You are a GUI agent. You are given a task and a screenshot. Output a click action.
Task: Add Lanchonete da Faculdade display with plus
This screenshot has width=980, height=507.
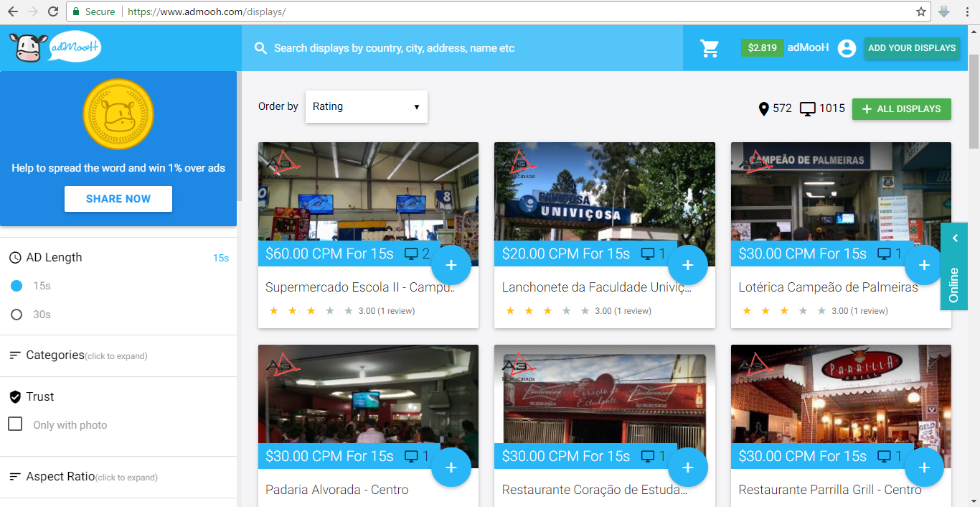click(687, 265)
